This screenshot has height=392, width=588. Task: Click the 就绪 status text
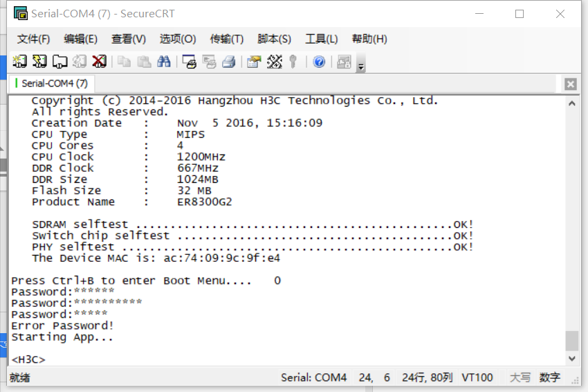click(x=20, y=377)
